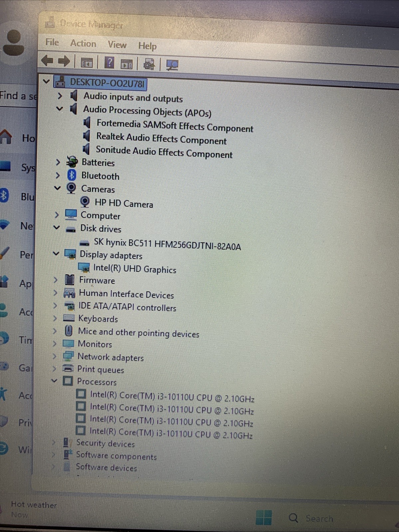Open the File menu
Screen dimensions: 399x532
52,42
